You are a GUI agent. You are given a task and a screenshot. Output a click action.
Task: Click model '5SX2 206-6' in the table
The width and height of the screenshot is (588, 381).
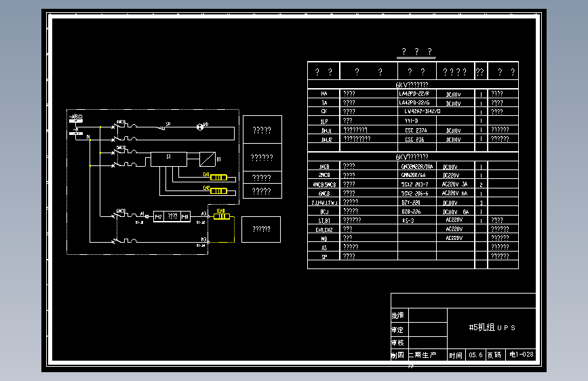[414, 193]
